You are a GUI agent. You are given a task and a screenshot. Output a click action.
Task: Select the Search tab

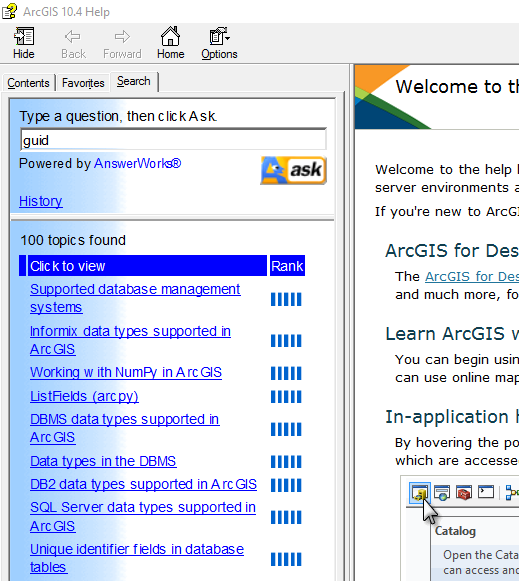pos(134,81)
